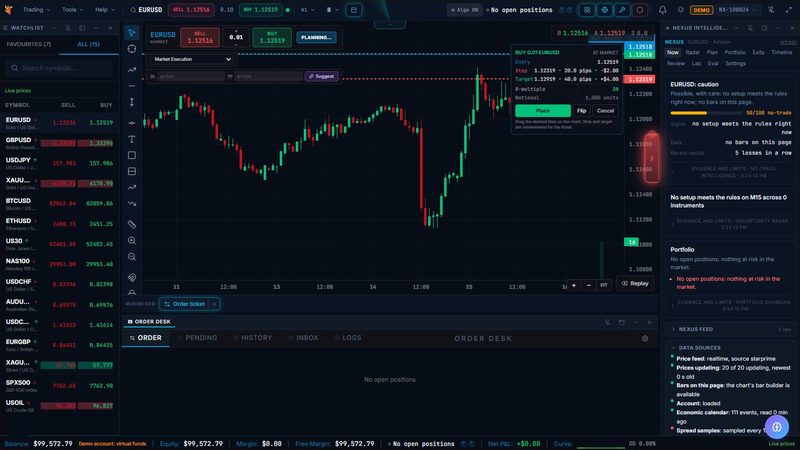Expand the red side panel arrow handle
Screen dimensions: 800x450
click(x=652, y=158)
